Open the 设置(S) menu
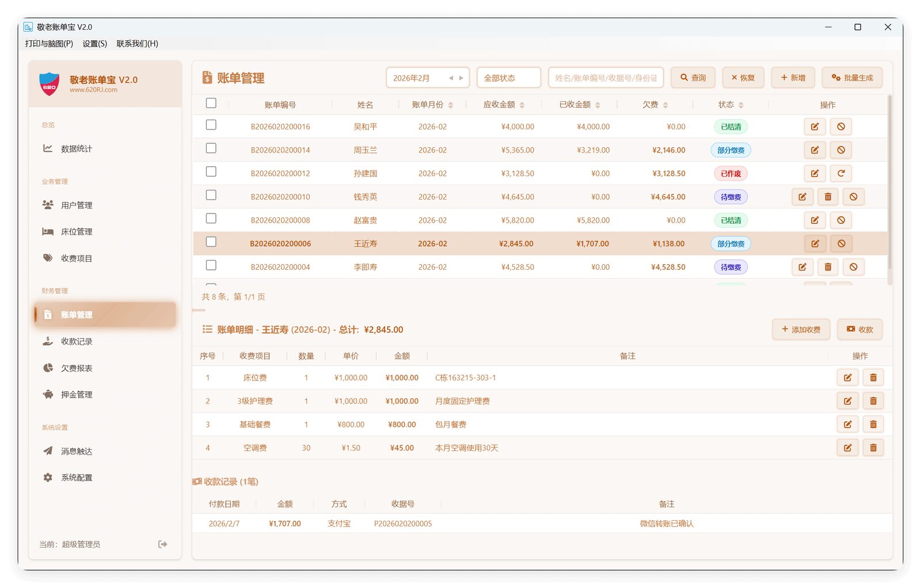 [x=94, y=44]
